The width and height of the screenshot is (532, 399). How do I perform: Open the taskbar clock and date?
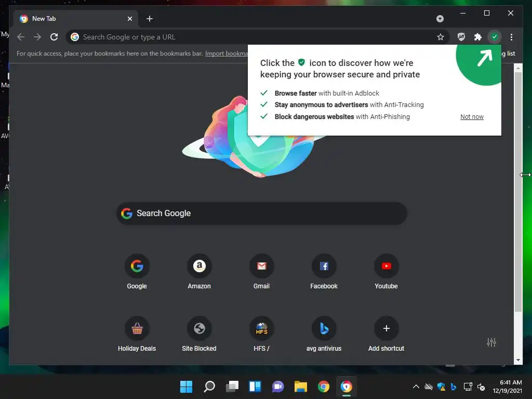point(507,387)
